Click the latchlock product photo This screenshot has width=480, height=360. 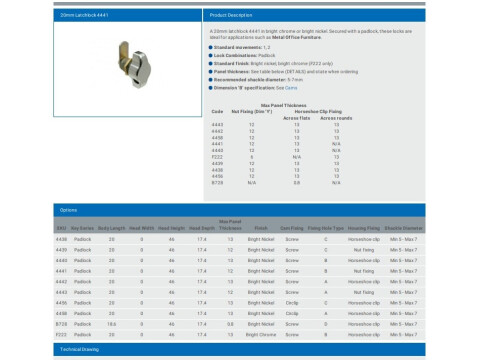click(134, 64)
